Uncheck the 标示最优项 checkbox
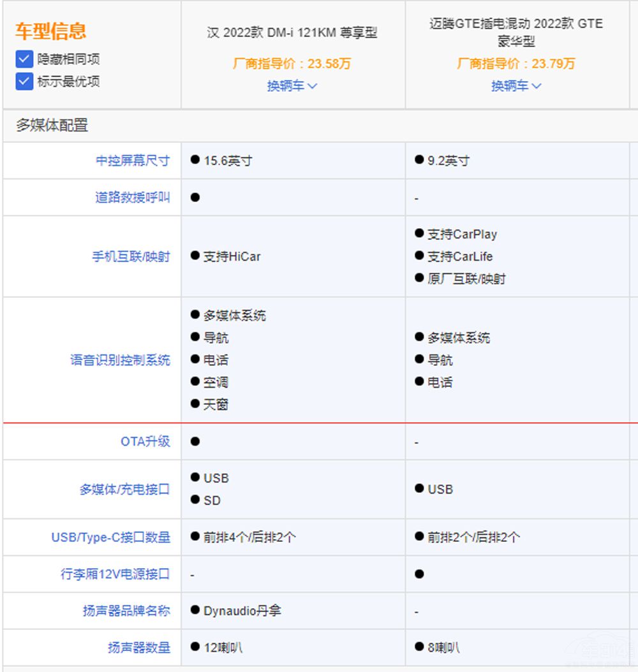Screen dimensions: 638x672 pyautogui.click(x=24, y=82)
